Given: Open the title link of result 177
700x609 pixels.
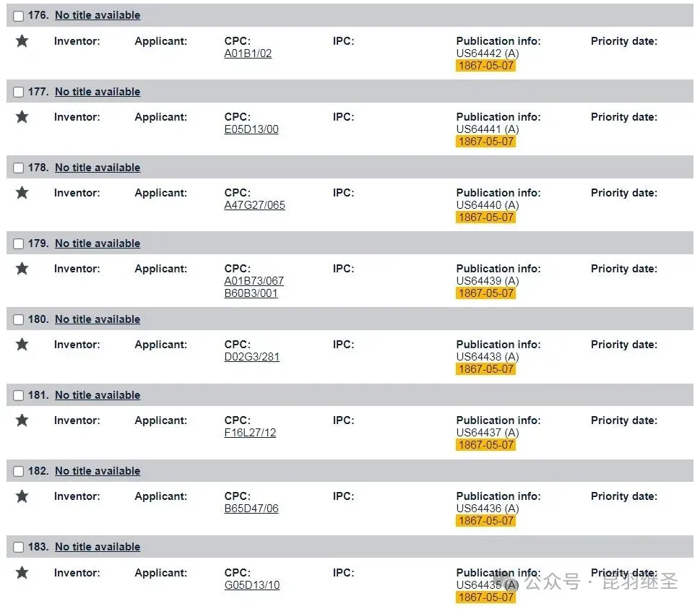Looking at the screenshot, I should [x=98, y=92].
